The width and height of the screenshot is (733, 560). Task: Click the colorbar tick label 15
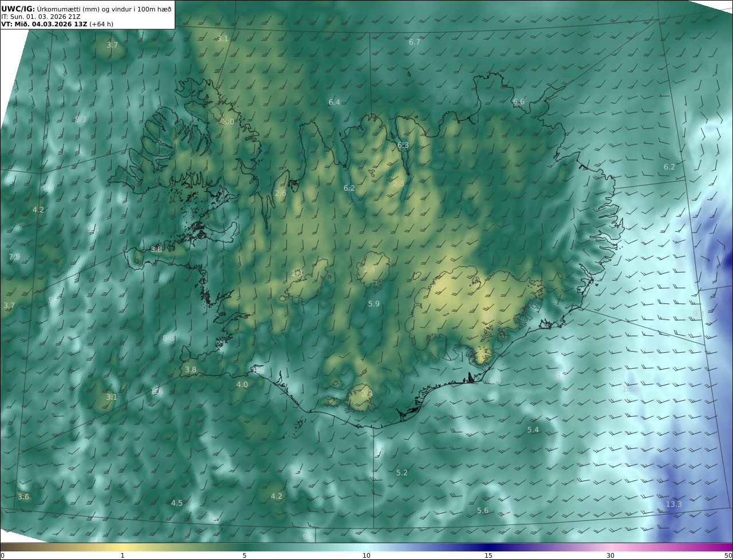(488, 555)
